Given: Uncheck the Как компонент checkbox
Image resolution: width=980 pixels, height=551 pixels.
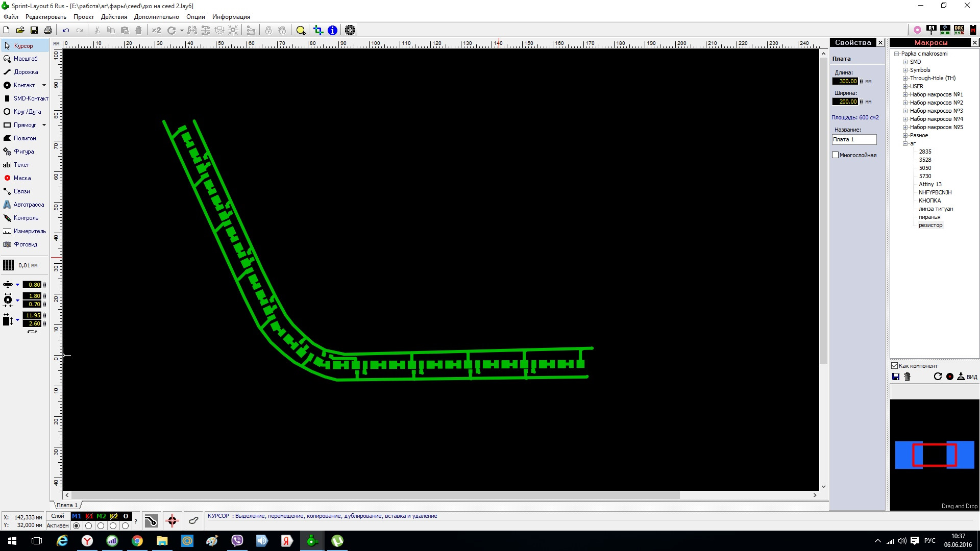Looking at the screenshot, I should (x=894, y=366).
